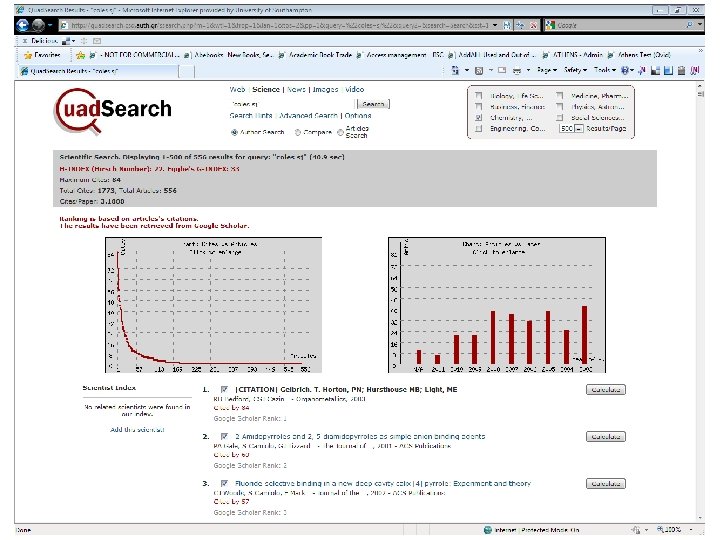Click the Delicious tag icon with dropdown

(x=68, y=41)
